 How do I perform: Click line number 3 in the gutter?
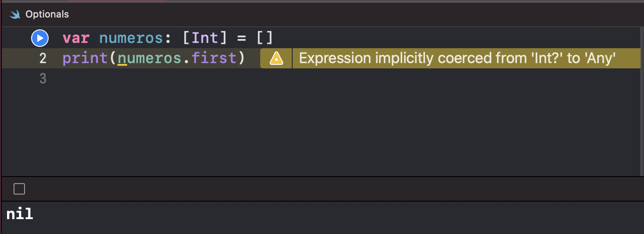coord(42,78)
